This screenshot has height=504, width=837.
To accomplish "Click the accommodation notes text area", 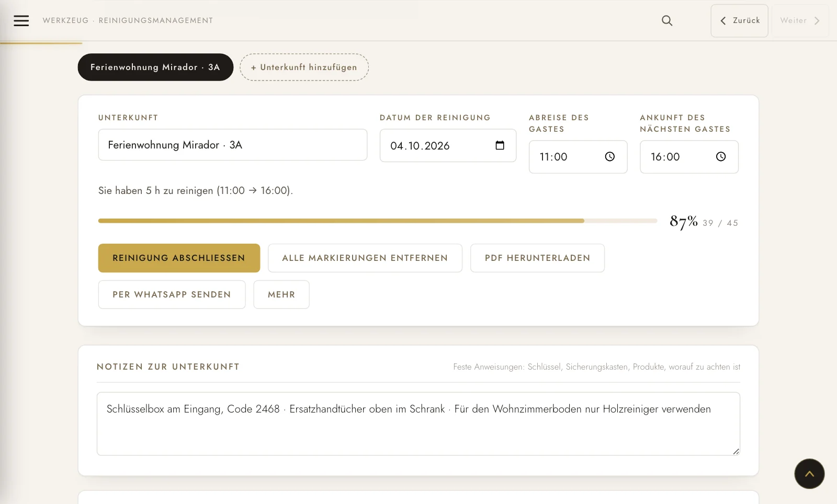I will pos(418,424).
